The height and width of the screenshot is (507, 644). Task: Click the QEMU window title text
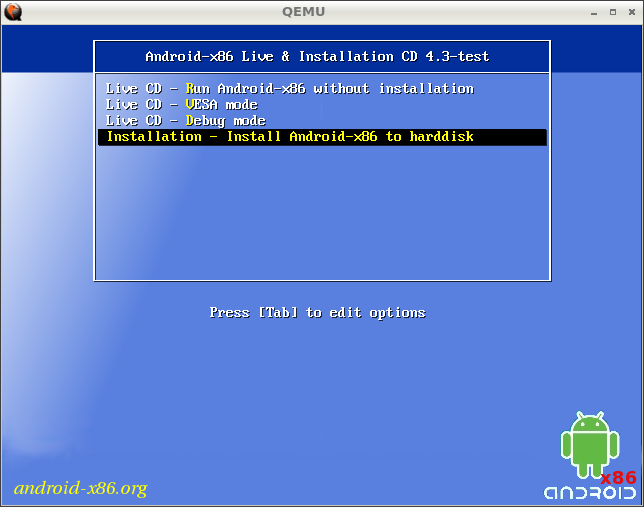(304, 12)
